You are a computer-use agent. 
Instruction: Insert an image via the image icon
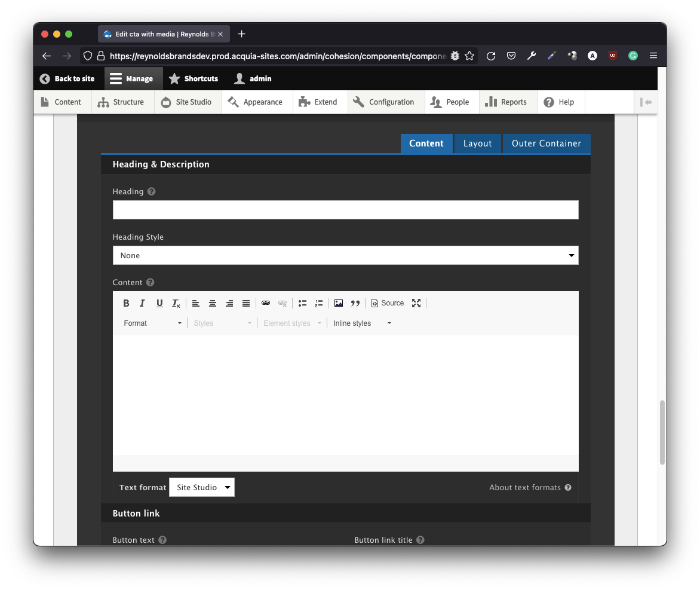[339, 303]
